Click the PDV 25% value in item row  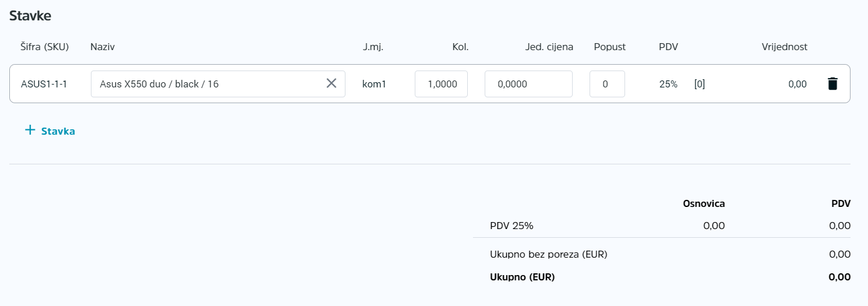668,84
